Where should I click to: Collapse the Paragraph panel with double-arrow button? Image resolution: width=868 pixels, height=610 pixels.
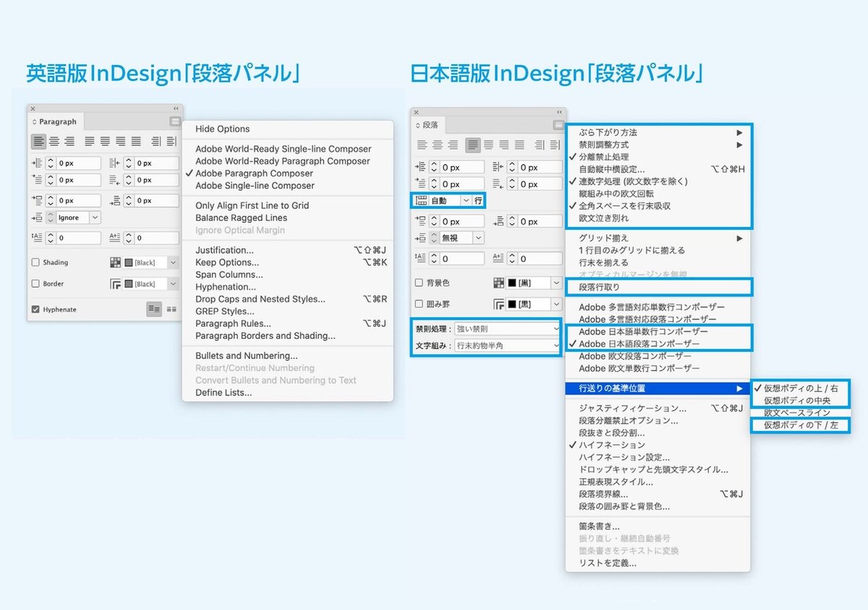pos(174,108)
